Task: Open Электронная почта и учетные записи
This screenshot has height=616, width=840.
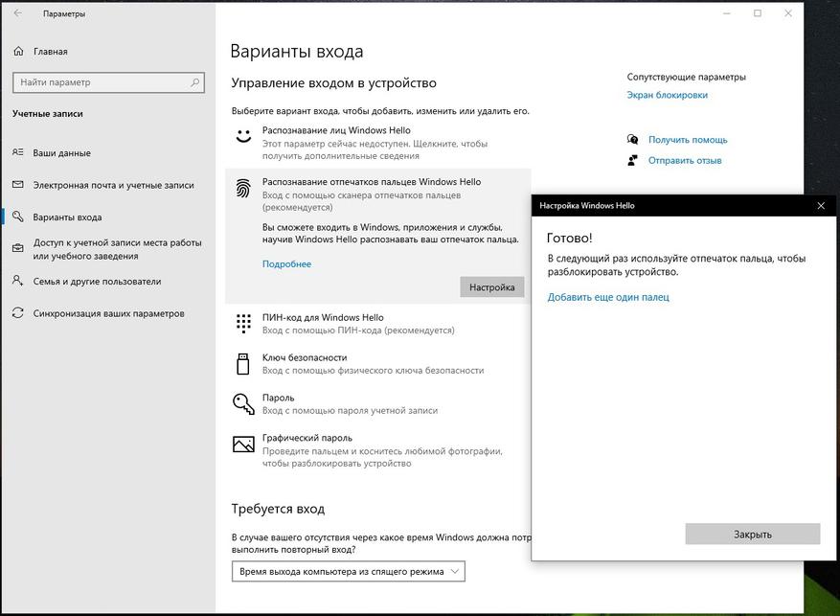Action: 113,185
